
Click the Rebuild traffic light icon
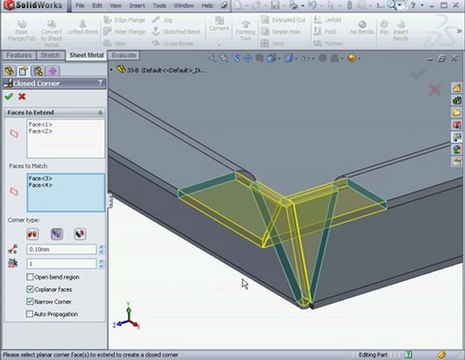point(349,5)
